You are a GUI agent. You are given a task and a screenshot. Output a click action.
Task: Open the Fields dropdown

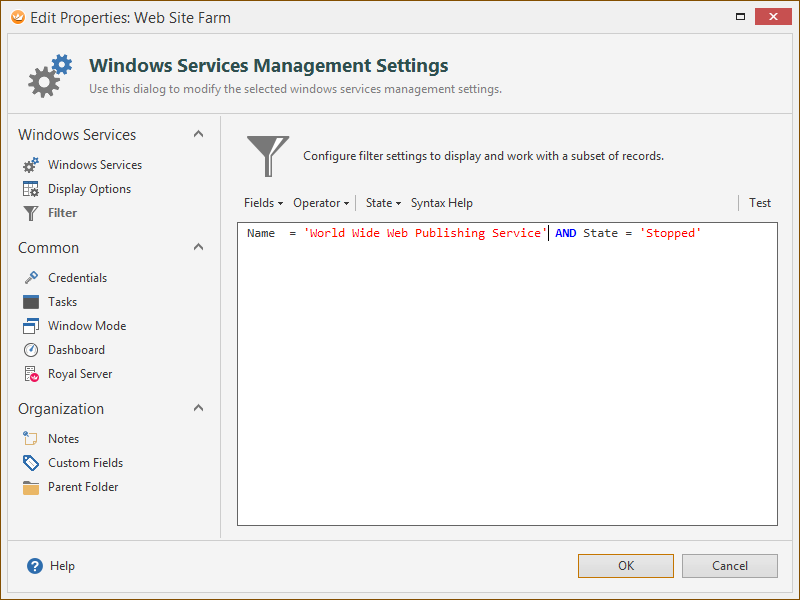pyautogui.click(x=263, y=203)
